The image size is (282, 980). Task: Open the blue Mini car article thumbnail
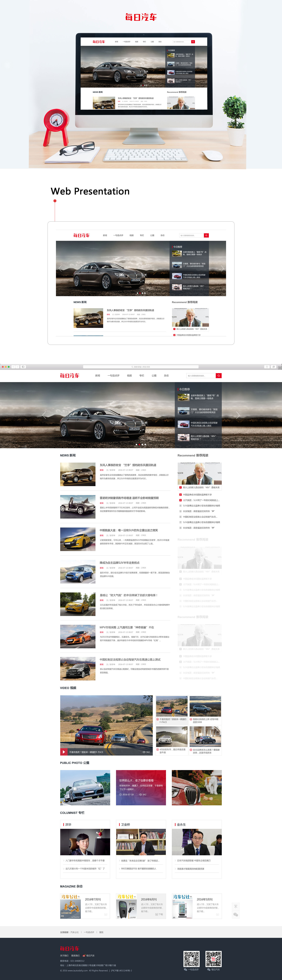(x=78, y=571)
